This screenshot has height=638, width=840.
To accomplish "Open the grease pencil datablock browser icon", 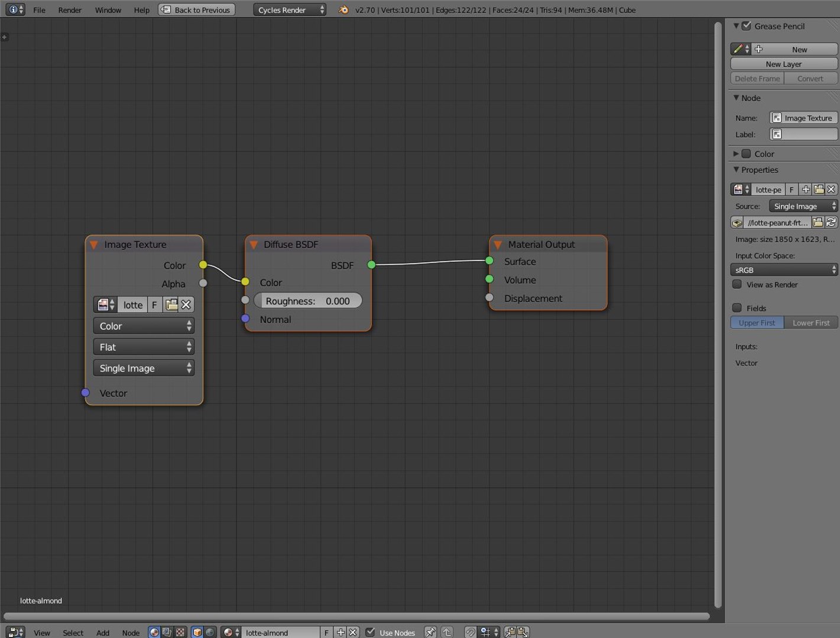I will click(741, 49).
